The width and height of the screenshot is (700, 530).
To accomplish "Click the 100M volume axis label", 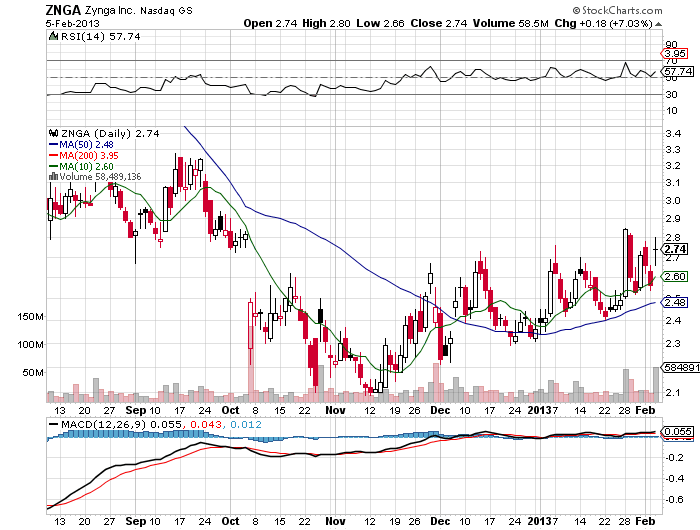I will (30, 345).
